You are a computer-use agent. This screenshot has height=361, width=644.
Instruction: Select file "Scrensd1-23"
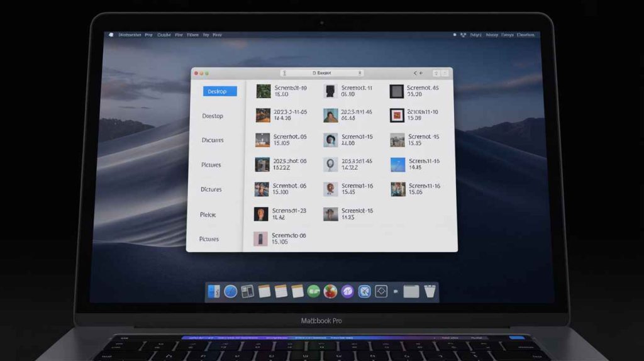[x=280, y=214]
